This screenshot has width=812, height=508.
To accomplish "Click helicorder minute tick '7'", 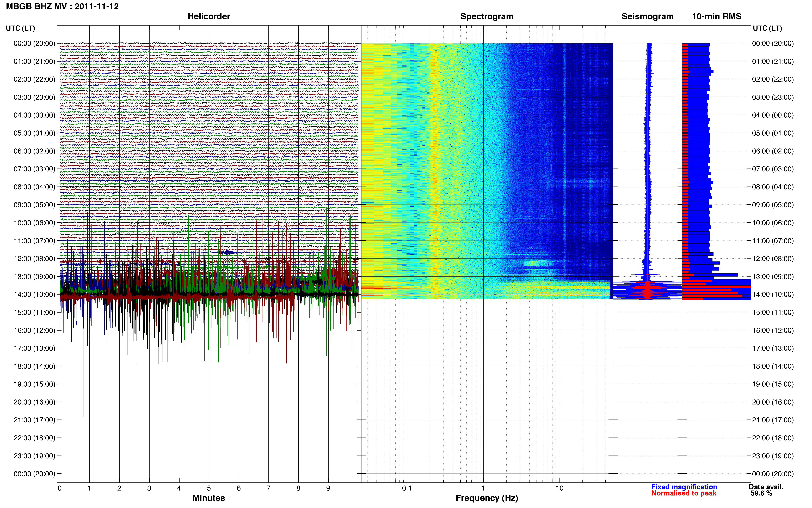I will (x=269, y=488).
